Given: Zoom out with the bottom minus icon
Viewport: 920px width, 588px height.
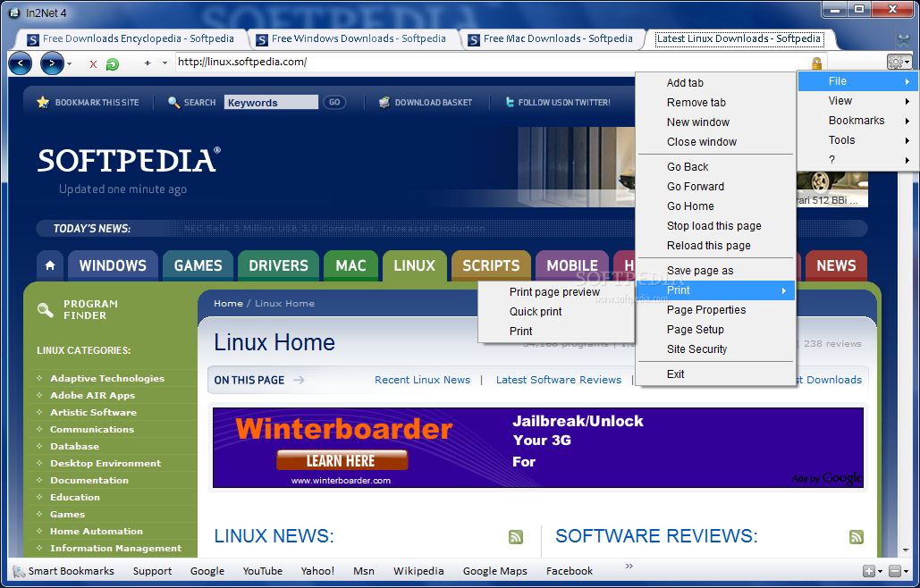Looking at the screenshot, I should click(x=894, y=571).
